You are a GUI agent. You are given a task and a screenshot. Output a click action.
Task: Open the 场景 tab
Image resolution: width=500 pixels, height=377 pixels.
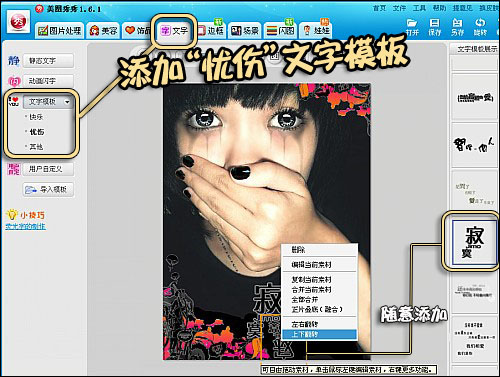[x=245, y=31]
